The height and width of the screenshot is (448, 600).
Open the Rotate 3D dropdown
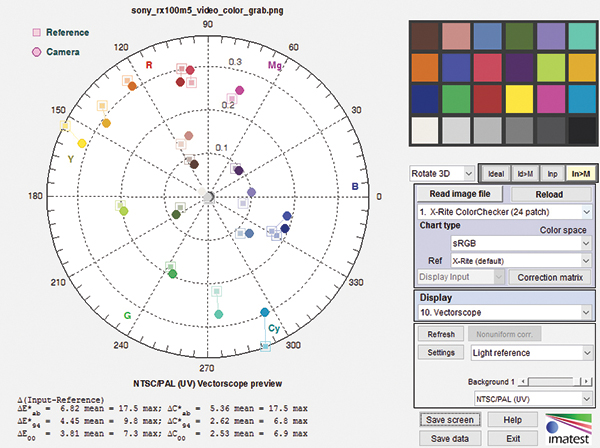tap(442, 174)
